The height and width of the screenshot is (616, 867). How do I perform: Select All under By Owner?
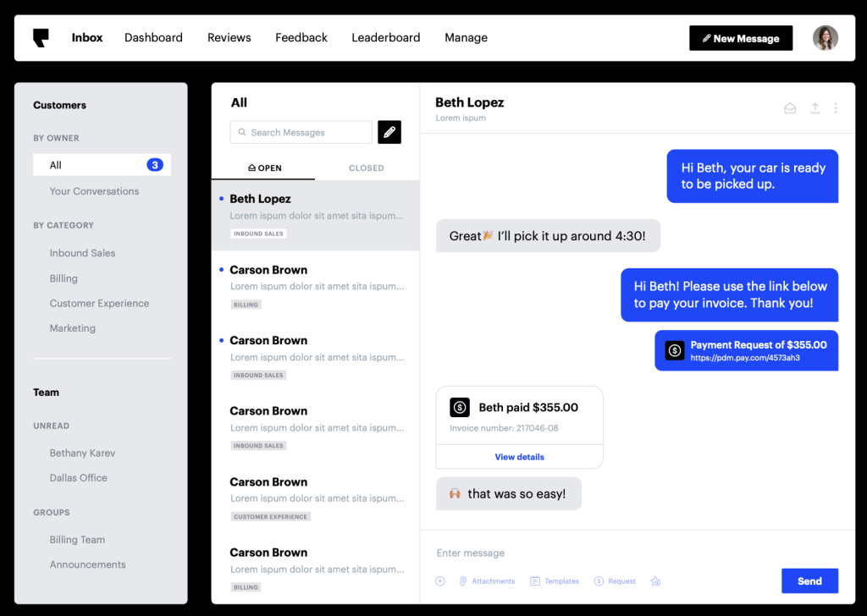coord(102,165)
